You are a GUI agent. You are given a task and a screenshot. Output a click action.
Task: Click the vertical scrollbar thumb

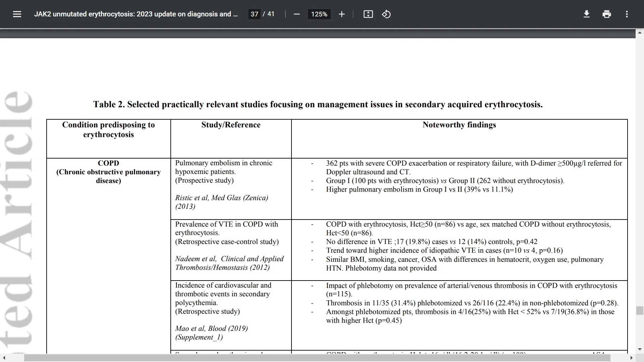640,310
